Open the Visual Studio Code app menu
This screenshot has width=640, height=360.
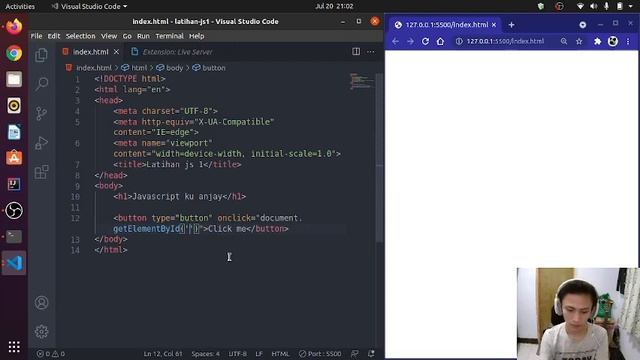pyautogui.click(x=89, y=6)
